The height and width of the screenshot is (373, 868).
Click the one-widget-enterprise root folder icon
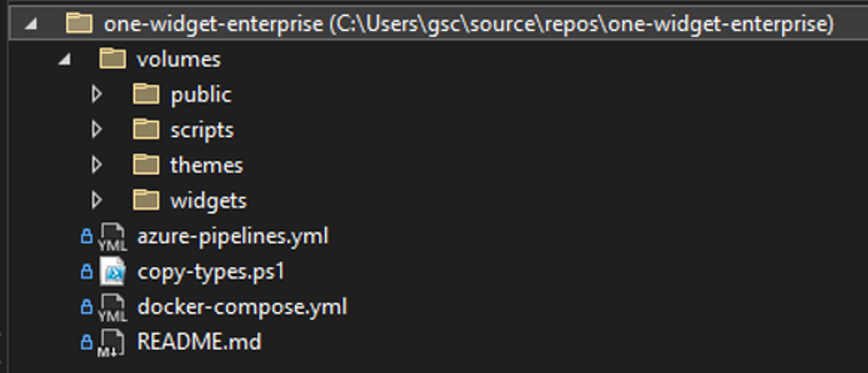pyautogui.click(x=79, y=24)
